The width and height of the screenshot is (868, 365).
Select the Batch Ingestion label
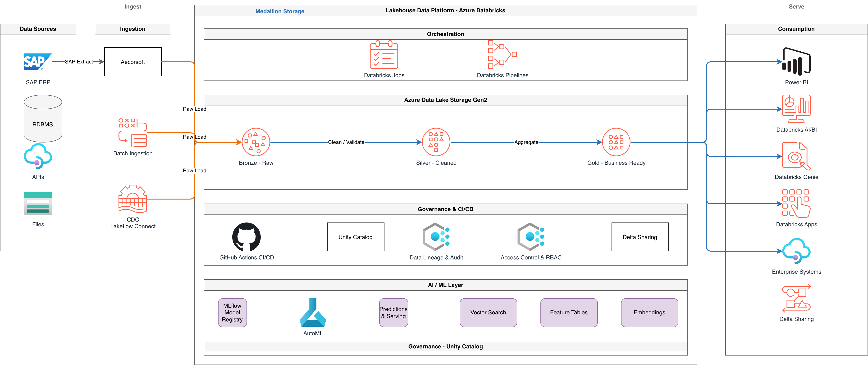point(133,153)
